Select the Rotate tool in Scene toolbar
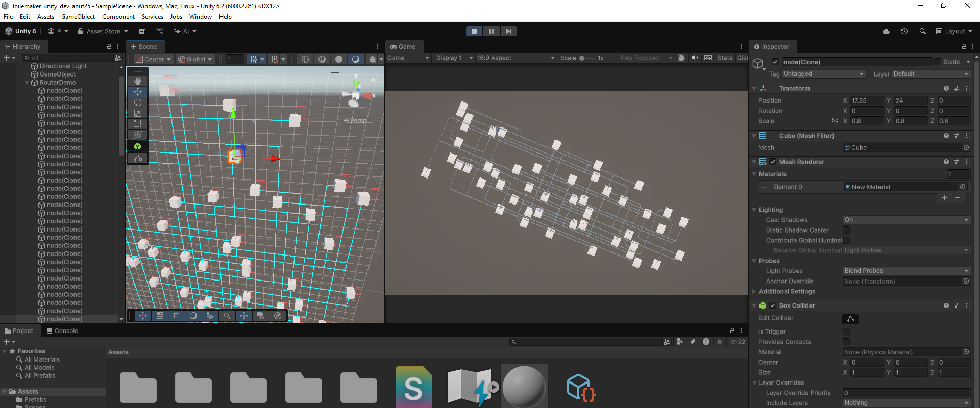980x408 pixels. tap(138, 103)
